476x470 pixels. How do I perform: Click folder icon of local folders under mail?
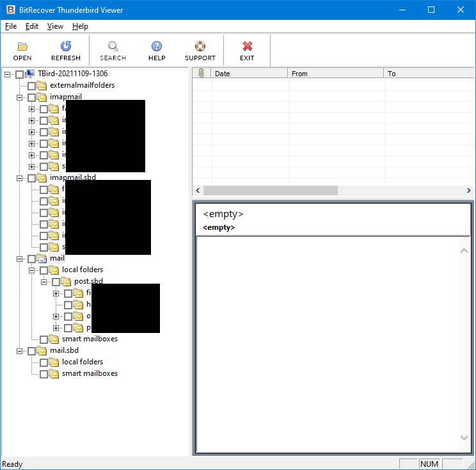tap(54, 270)
